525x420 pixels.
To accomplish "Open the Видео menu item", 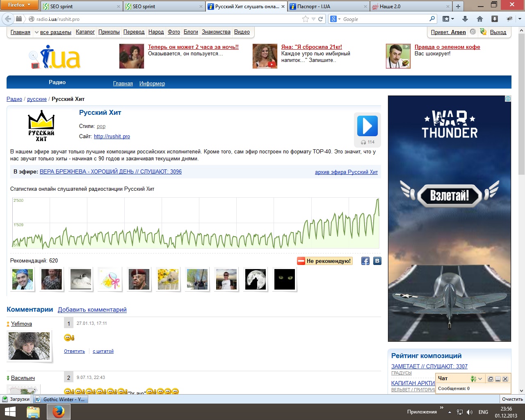I will click(242, 32).
